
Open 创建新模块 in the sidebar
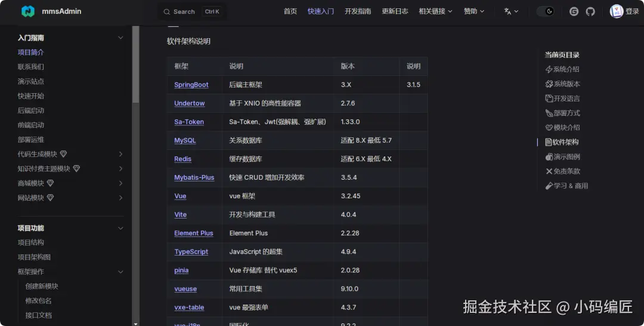coord(42,286)
